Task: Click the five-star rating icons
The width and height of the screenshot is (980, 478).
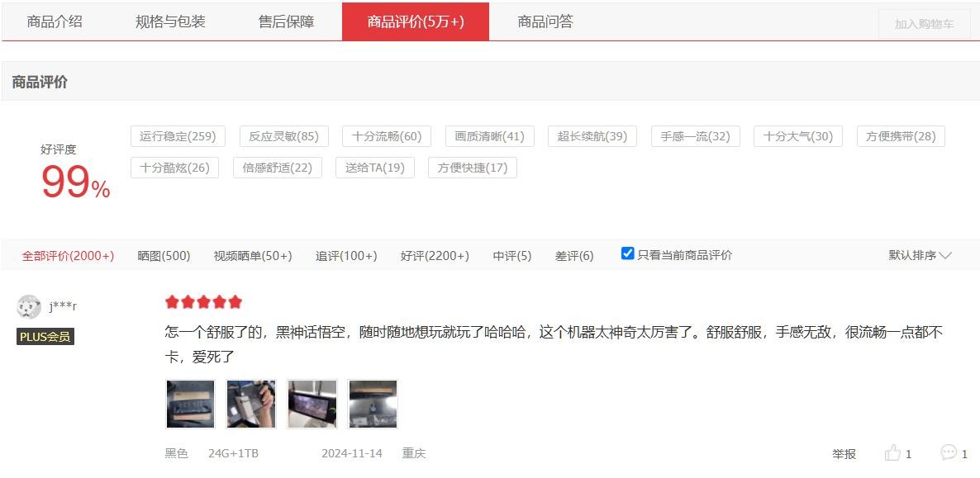Action: 203,302
